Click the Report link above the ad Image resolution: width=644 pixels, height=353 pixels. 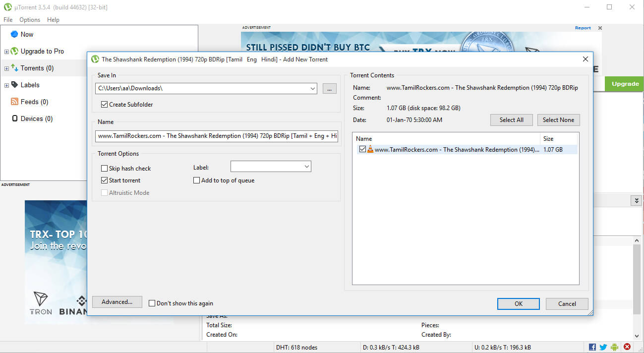pyautogui.click(x=583, y=28)
